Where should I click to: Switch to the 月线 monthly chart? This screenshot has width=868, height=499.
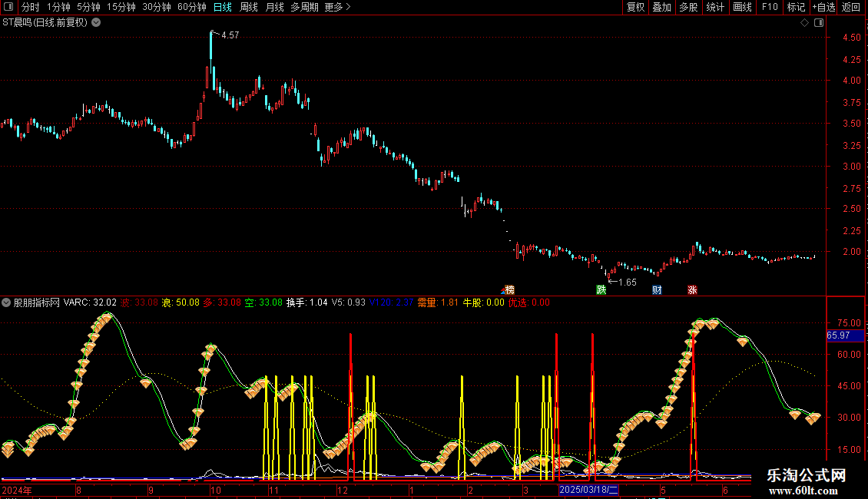(274, 7)
